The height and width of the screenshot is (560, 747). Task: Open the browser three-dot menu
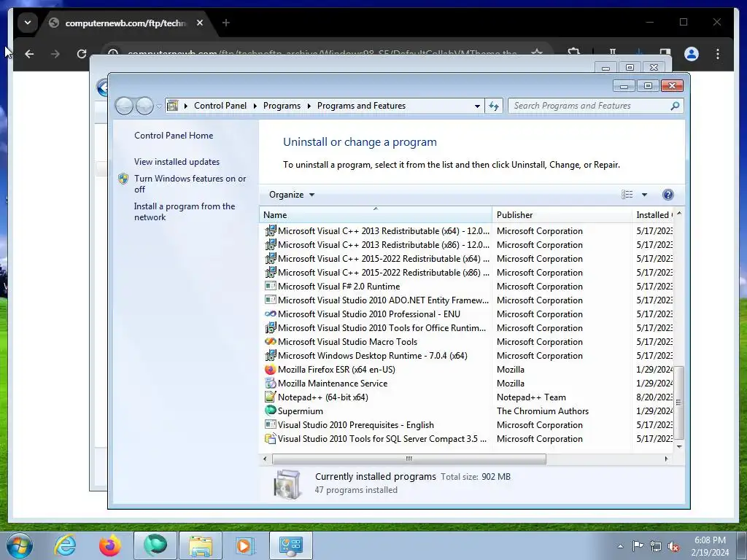coord(718,54)
